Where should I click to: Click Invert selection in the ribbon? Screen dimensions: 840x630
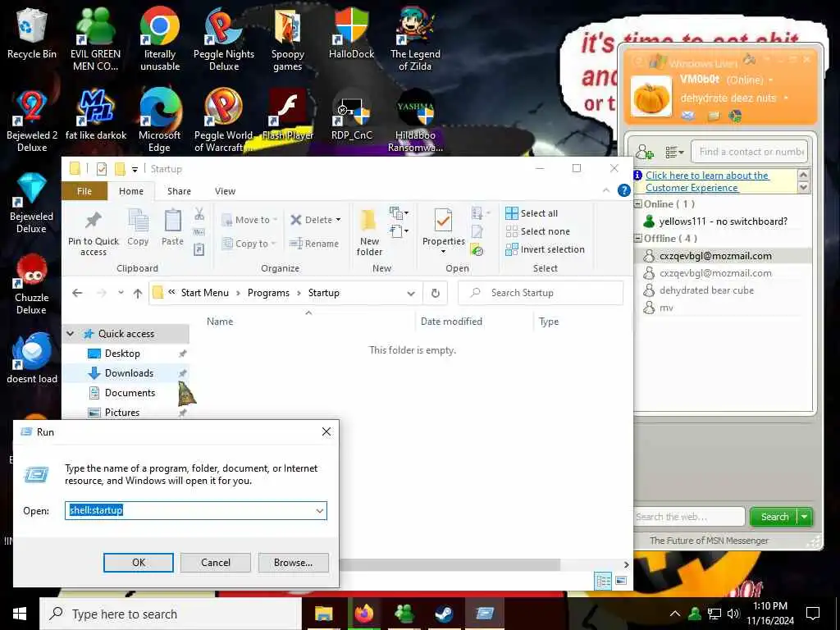545,249
